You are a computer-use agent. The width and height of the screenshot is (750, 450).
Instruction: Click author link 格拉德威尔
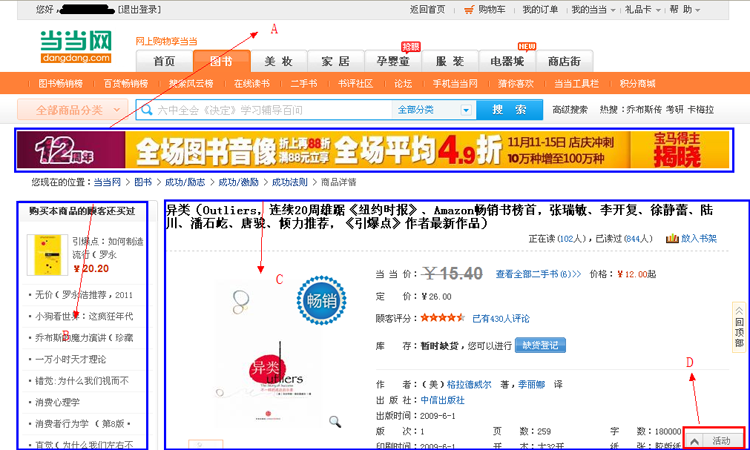469,384
